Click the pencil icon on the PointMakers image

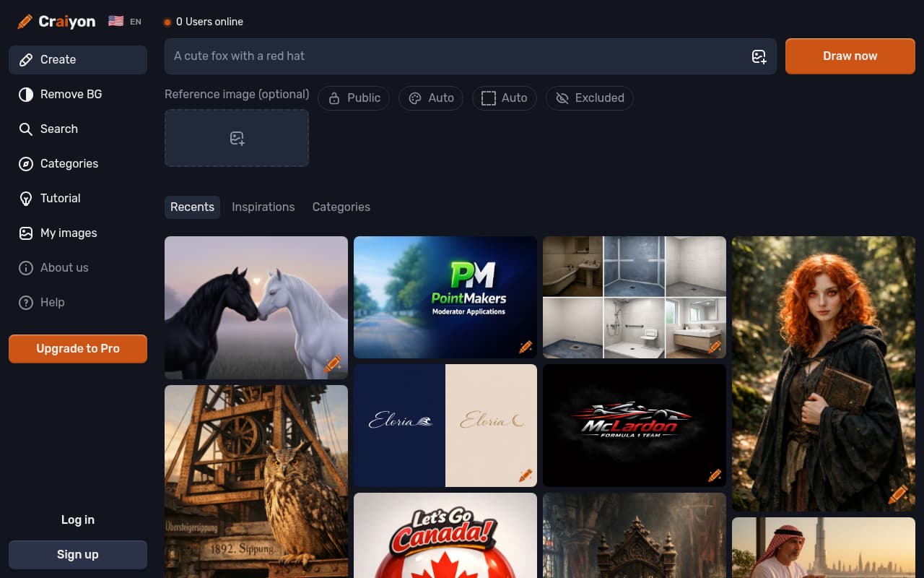526,347
